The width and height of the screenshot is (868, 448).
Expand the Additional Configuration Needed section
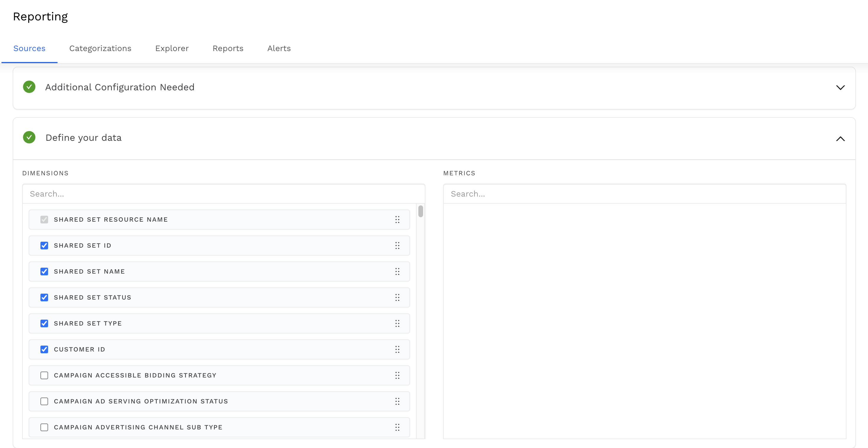pos(840,87)
